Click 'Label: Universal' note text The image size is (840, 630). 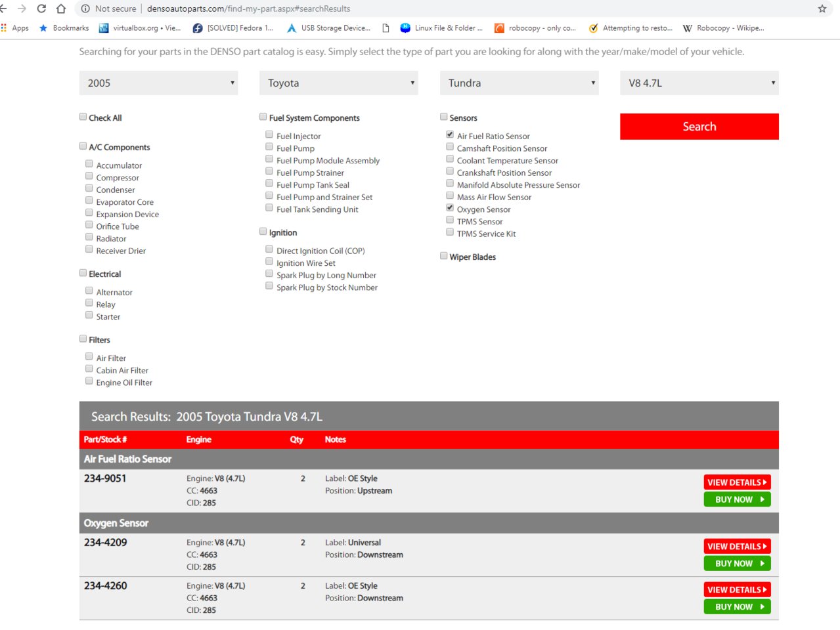click(x=353, y=543)
